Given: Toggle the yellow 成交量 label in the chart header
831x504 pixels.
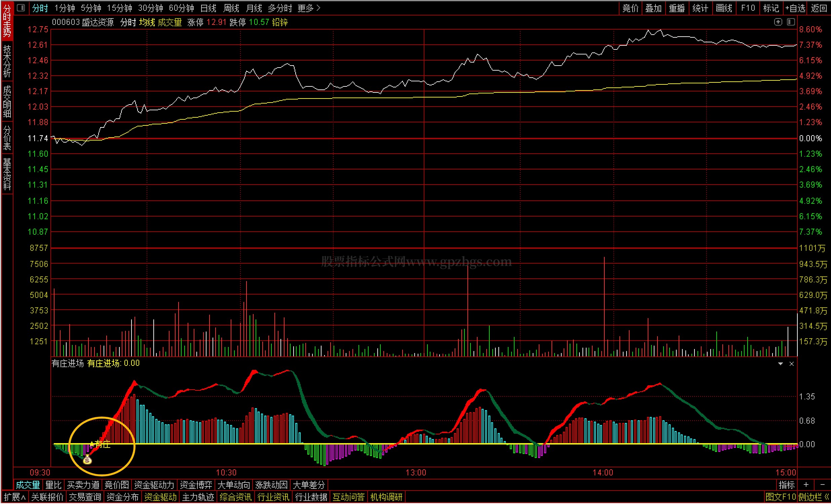Looking at the screenshot, I should pos(169,22).
